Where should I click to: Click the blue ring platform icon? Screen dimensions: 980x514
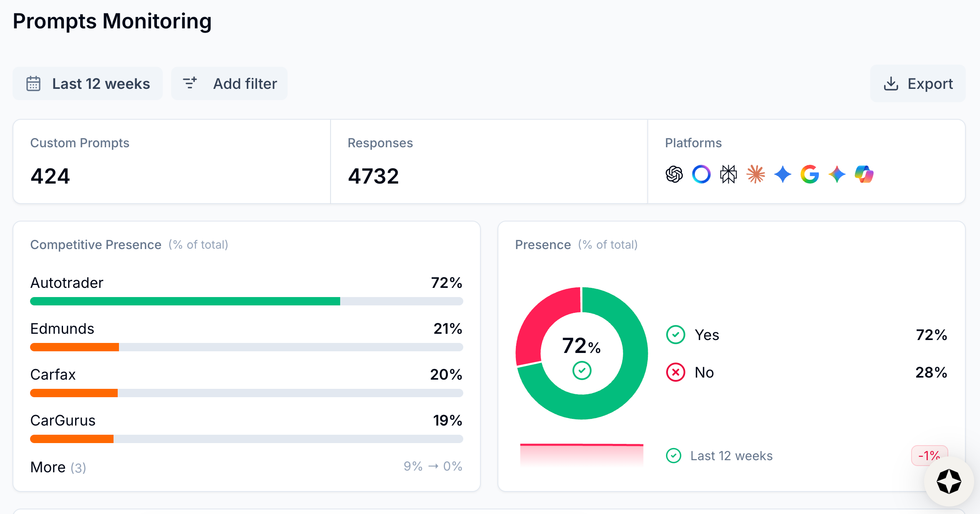point(701,174)
